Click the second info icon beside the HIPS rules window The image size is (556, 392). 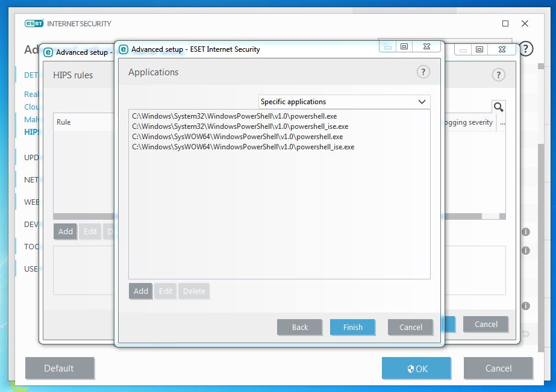[525, 250]
